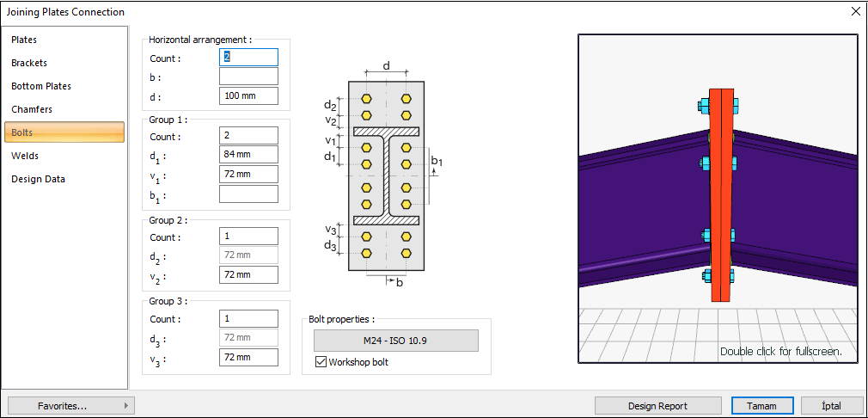Screen dimensions: 868x418
Task: Click the Group 2 Count field
Action: pyautogui.click(x=248, y=237)
